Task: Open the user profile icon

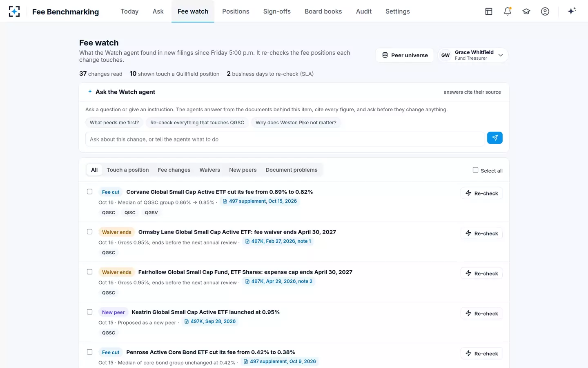Action: [545, 11]
